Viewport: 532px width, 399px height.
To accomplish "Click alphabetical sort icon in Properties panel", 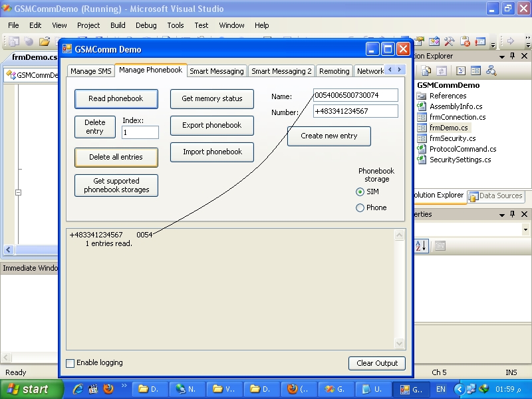I will coord(422,245).
